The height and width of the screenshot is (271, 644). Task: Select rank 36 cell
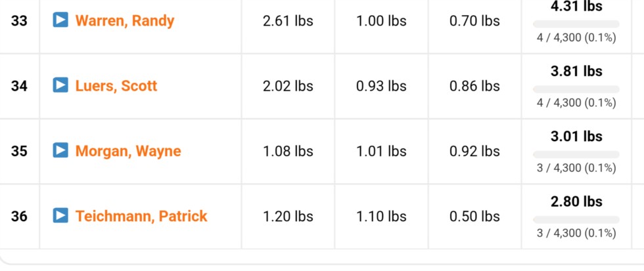coord(19,216)
